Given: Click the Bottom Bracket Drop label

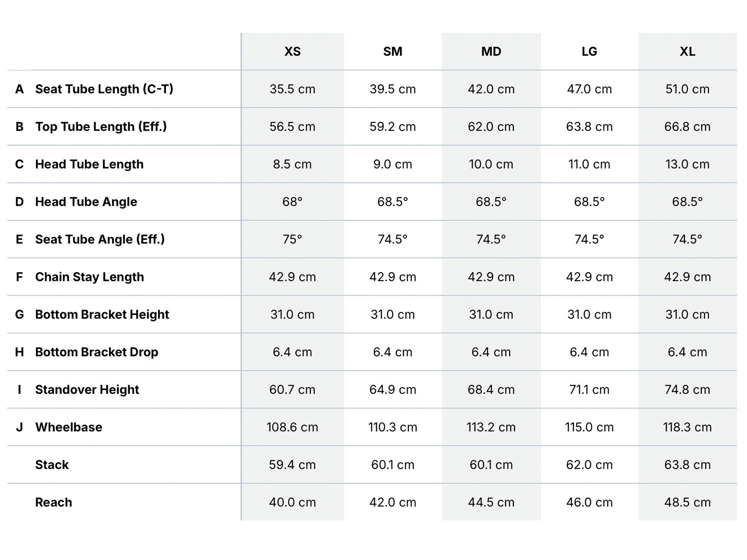Looking at the screenshot, I should click(96, 352).
